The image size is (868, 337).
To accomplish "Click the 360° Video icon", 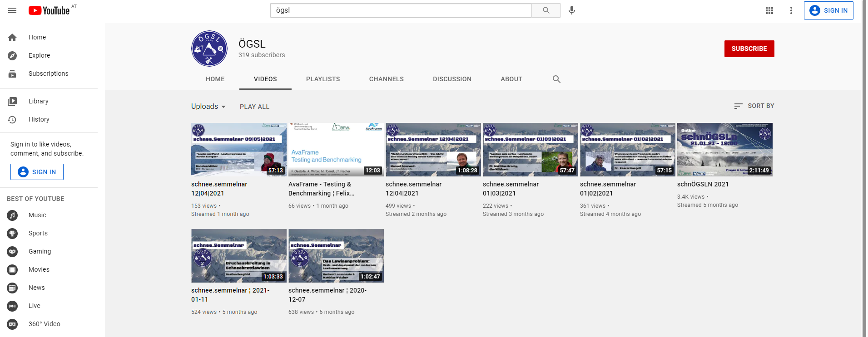I will (12, 324).
